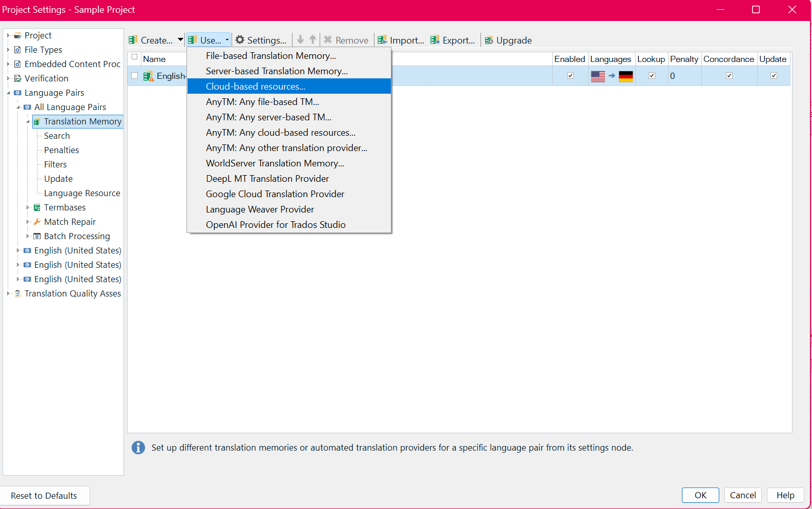Open the Create button dropdown arrow

click(x=180, y=40)
